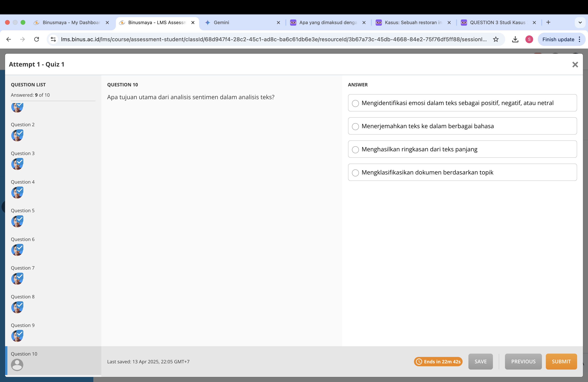Switch to the Gemini tab

click(242, 23)
